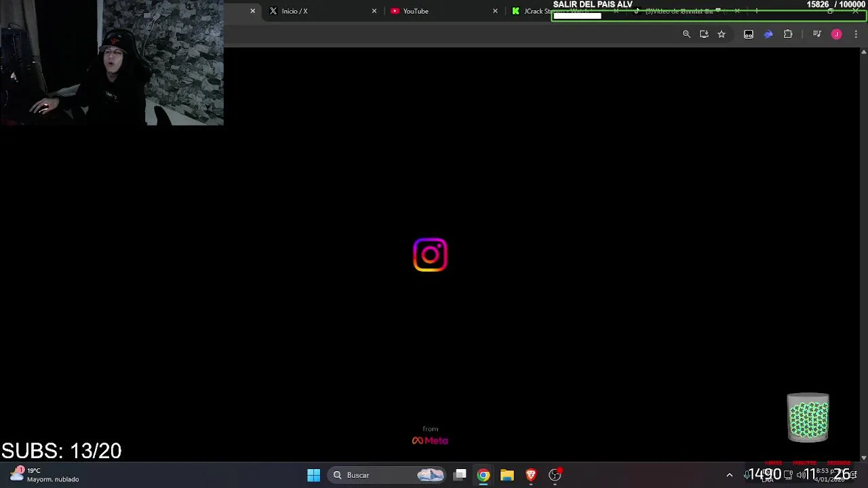Open the media control icon in toolbar
Screen dimensions: 868x488
pos(816,34)
